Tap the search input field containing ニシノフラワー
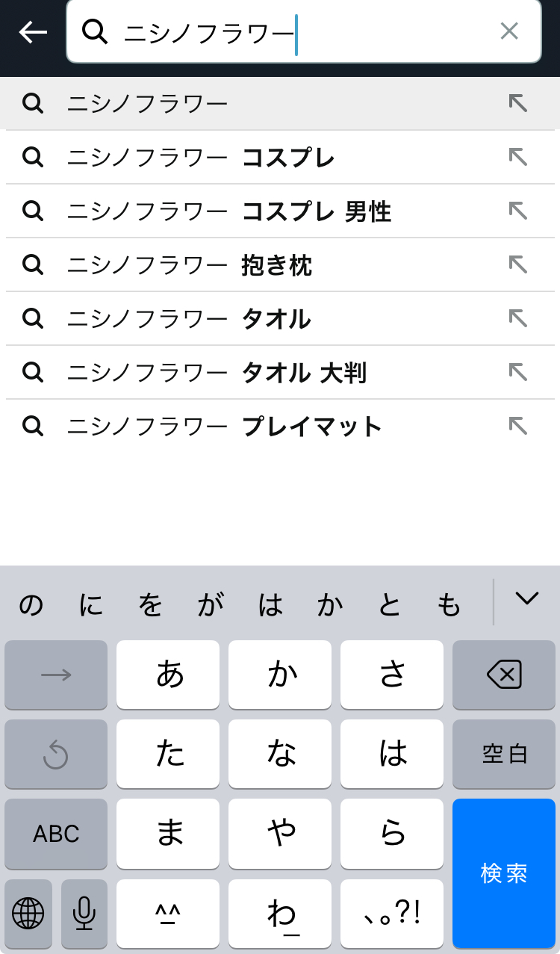 299,32
